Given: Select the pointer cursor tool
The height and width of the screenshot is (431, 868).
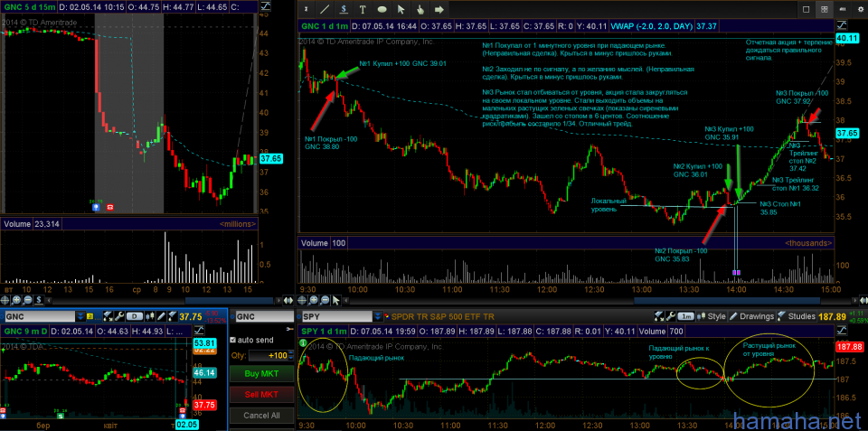Looking at the screenshot, I should (401, 9).
